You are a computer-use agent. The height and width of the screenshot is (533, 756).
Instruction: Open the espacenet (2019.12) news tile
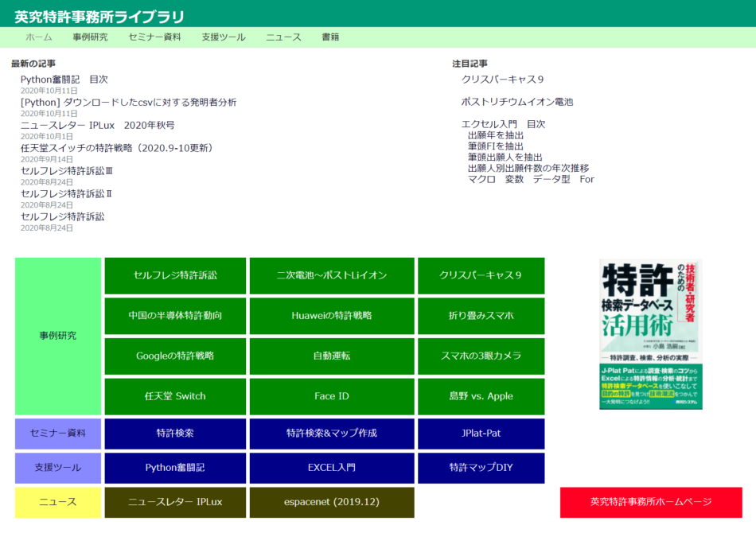click(332, 502)
